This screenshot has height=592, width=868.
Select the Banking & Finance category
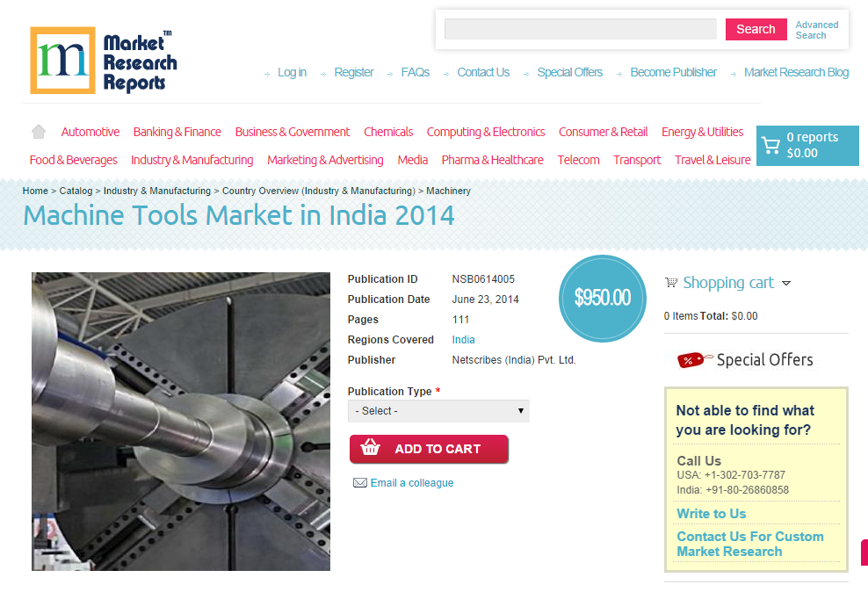(x=177, y=132)
